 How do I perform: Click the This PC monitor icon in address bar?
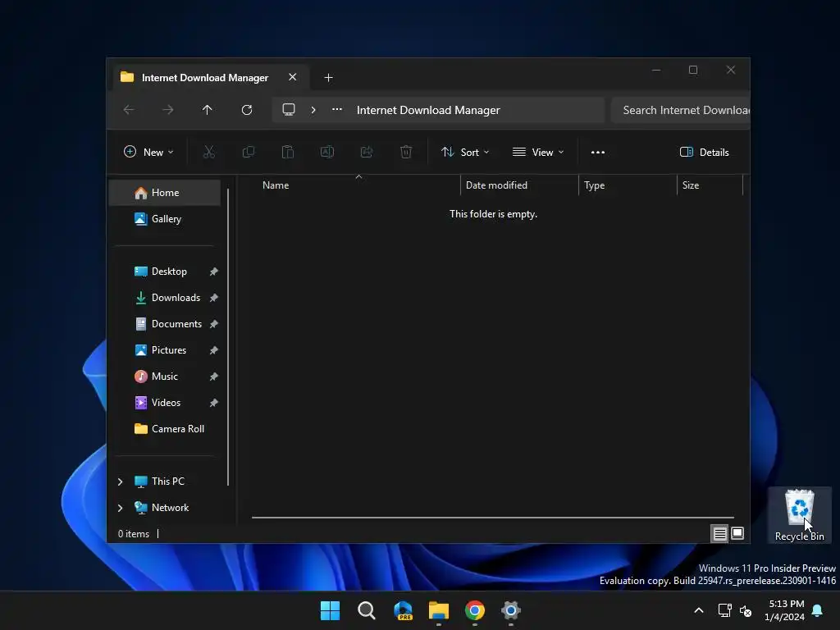pos(289,110)
